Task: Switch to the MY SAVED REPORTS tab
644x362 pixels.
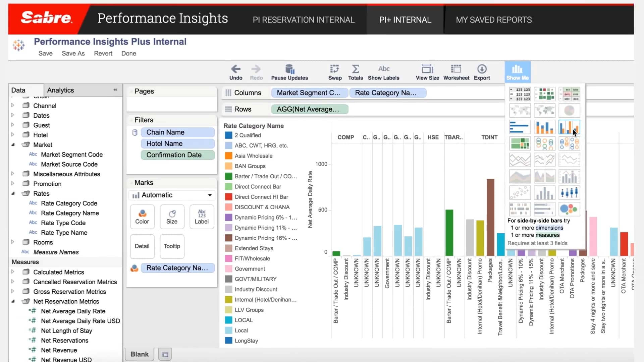Action: (x=494, y=19)
